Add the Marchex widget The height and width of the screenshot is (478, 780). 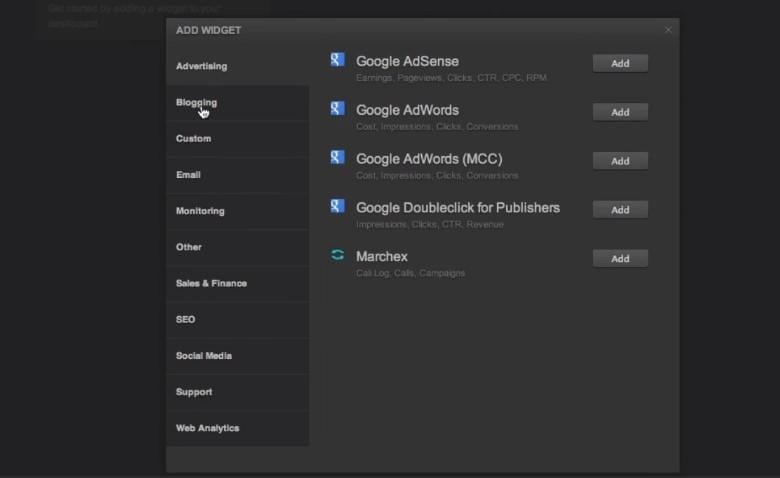620,259
